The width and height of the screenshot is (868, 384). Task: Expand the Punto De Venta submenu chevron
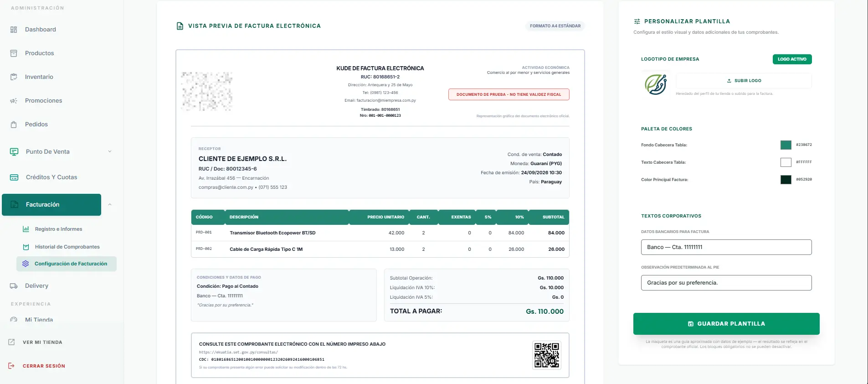pos(110,151)
